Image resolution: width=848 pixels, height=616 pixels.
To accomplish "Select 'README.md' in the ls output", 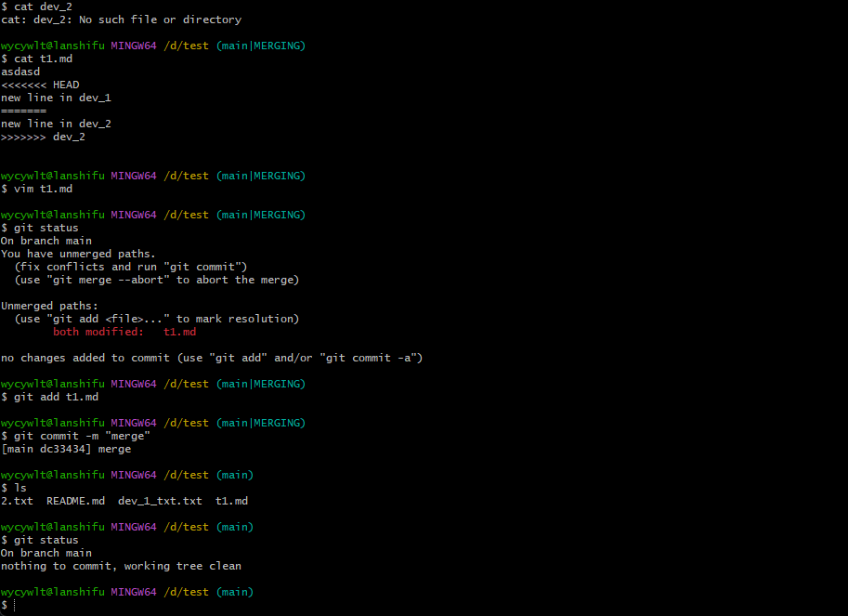I will (x=75, y=501).
